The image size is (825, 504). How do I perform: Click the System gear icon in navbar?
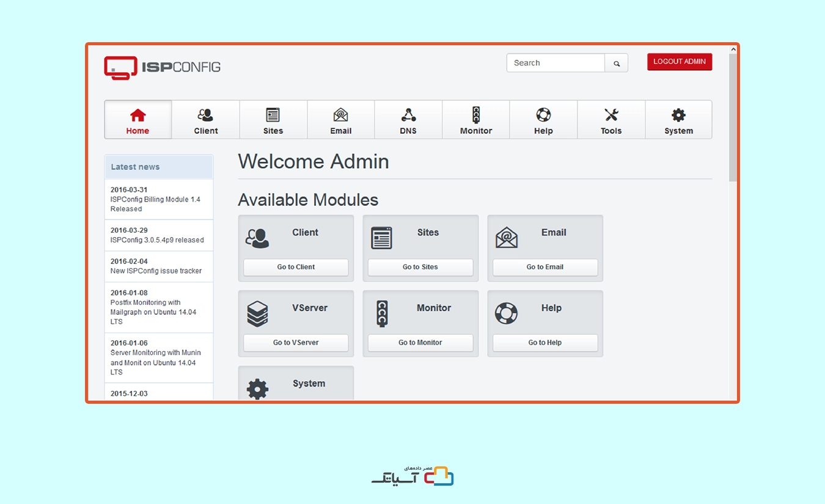pyautogui.click(x=678, y=115)
